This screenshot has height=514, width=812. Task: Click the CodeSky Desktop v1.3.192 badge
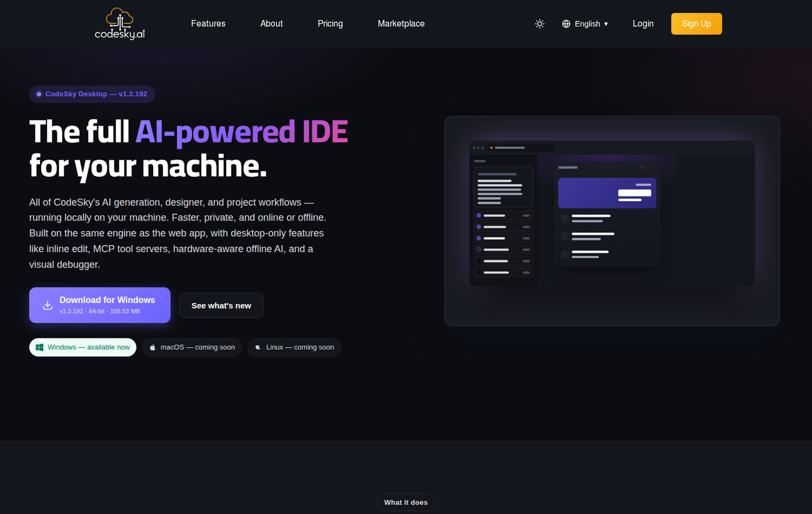tap(92, 94)
